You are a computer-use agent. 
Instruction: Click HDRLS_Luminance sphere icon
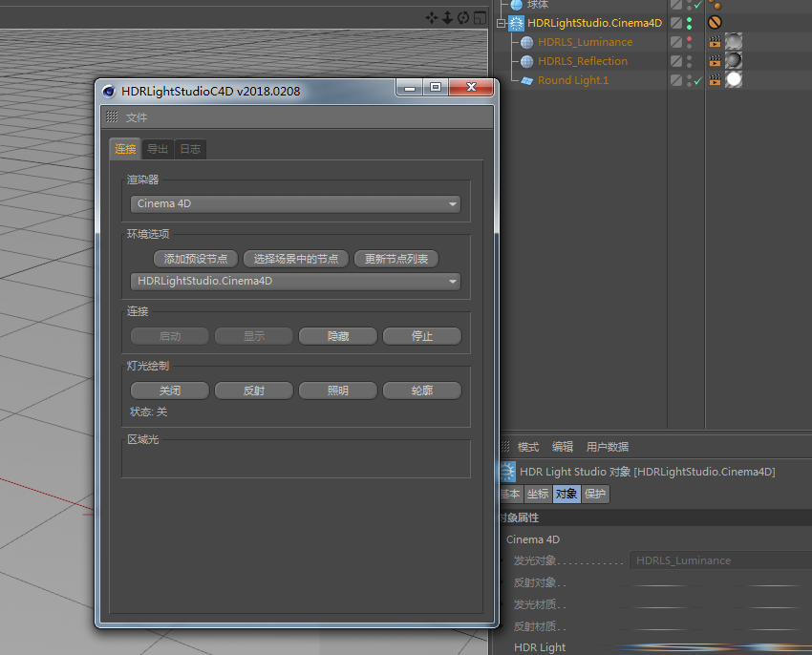pos(526,42)
